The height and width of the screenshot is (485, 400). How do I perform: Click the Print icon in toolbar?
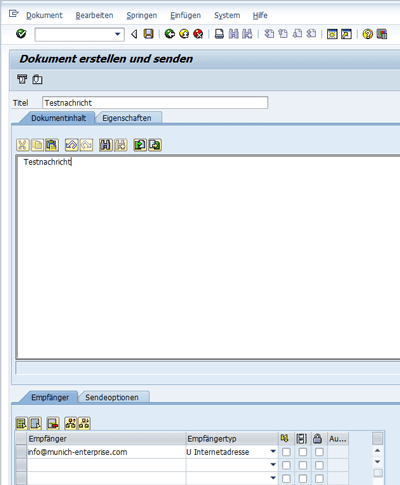pyautogui.click(x=219, y=34)
